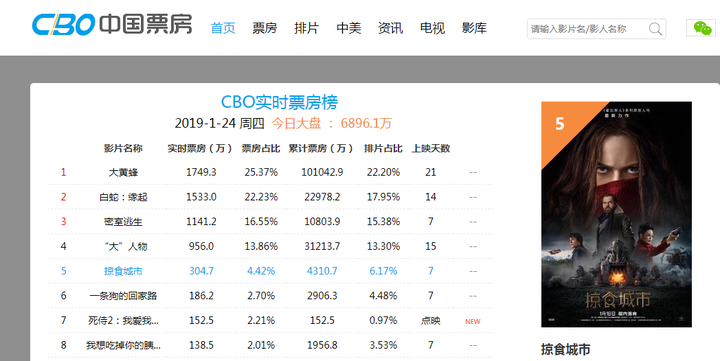
Task: Open the 票房 navigation tab
Action: pyautogui.click(x=264, y=28)
